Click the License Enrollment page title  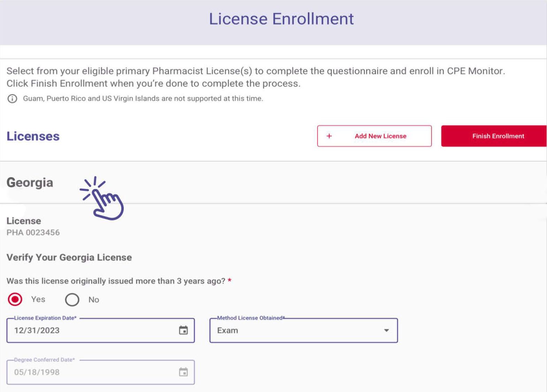pos(281,19)
